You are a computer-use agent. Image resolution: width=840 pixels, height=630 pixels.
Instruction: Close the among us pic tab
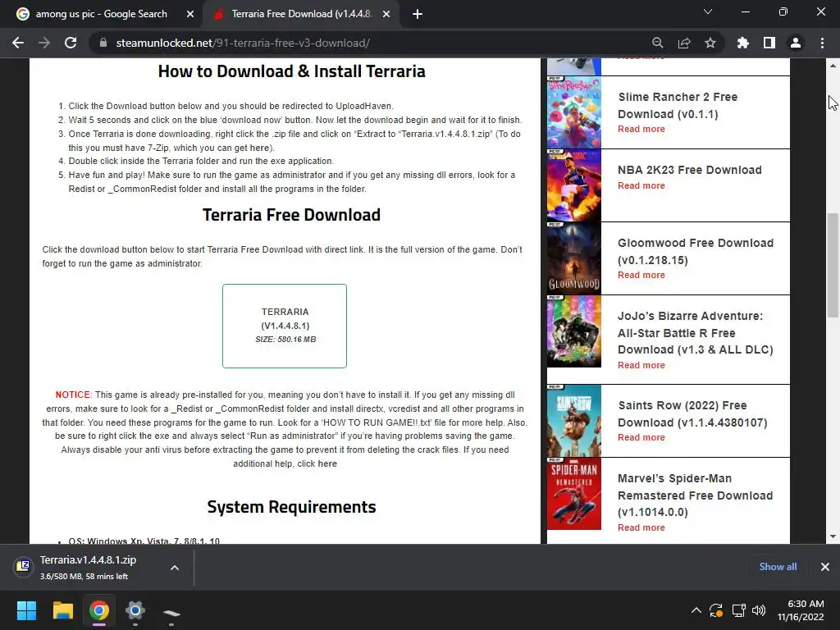(x=190, y=14)
